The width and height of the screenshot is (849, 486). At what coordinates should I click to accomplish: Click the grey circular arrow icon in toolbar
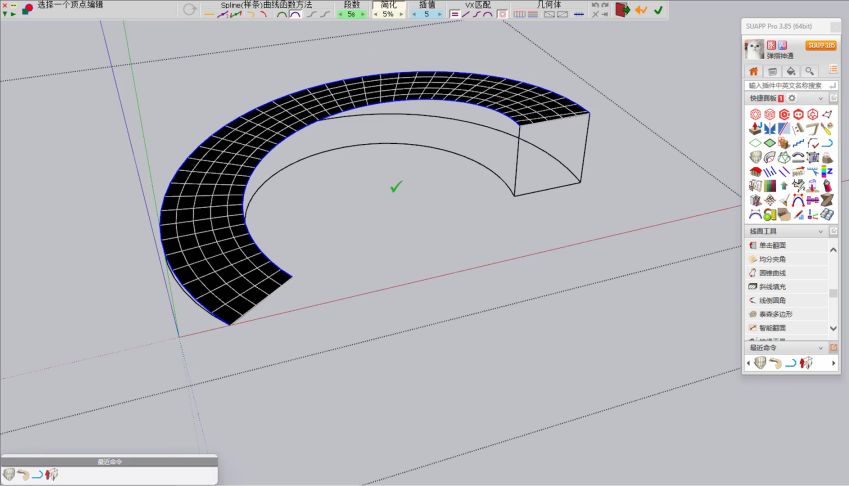(190, 9)
